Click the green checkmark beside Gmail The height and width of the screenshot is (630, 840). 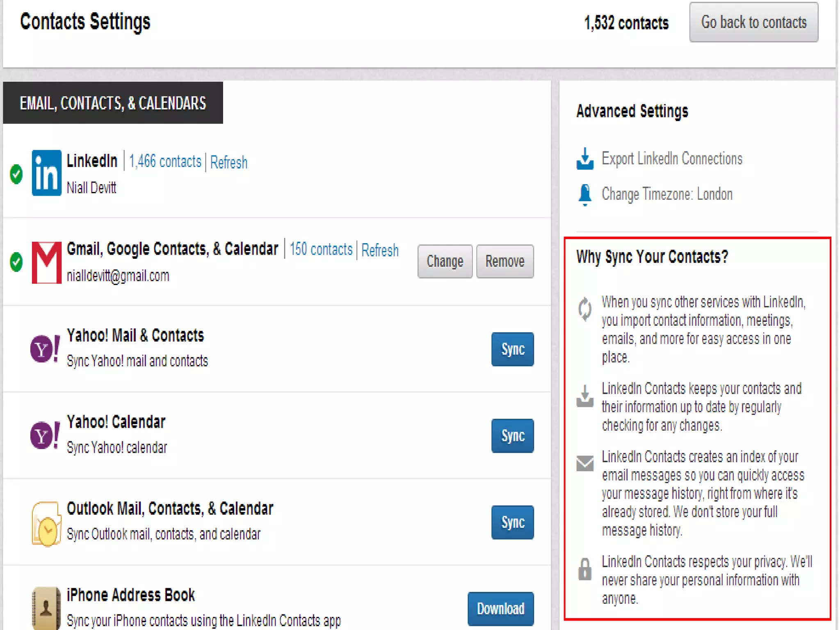coord(16,262)
